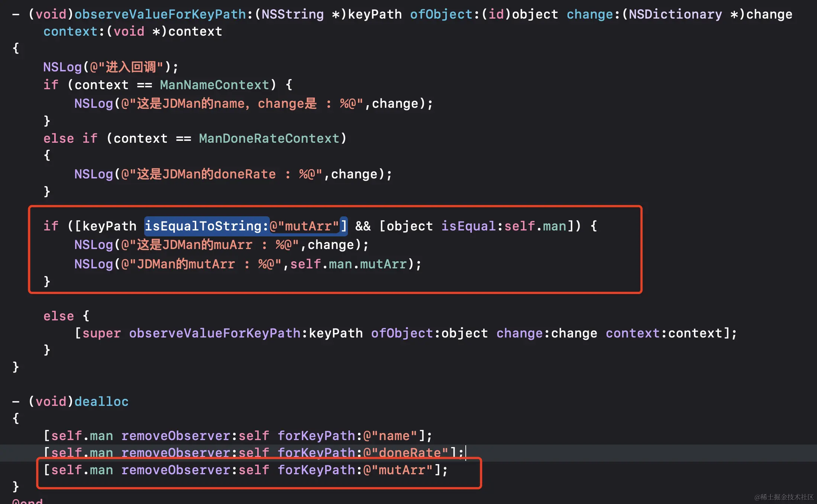Click the standalone else keyword before super call
This screenshot has width=817, height=504.
pos(58,316)
